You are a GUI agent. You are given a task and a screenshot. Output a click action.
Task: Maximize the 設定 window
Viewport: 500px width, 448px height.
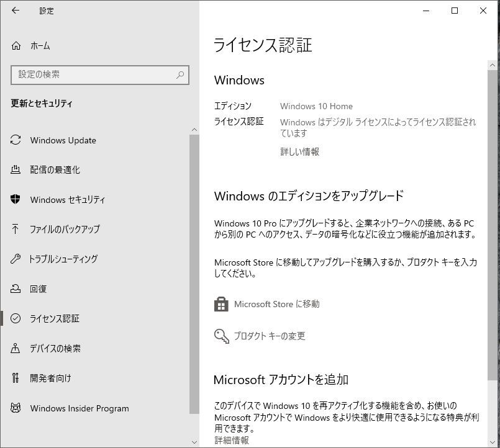(455, 11)
